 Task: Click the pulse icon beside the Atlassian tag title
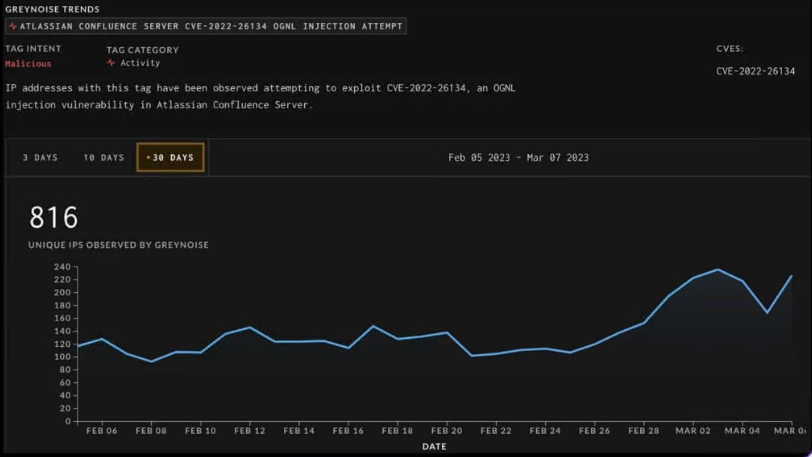(13, 27)
